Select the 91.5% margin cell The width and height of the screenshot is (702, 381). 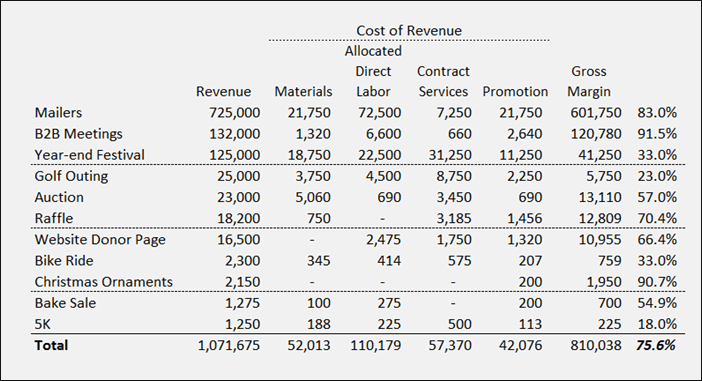657,133
